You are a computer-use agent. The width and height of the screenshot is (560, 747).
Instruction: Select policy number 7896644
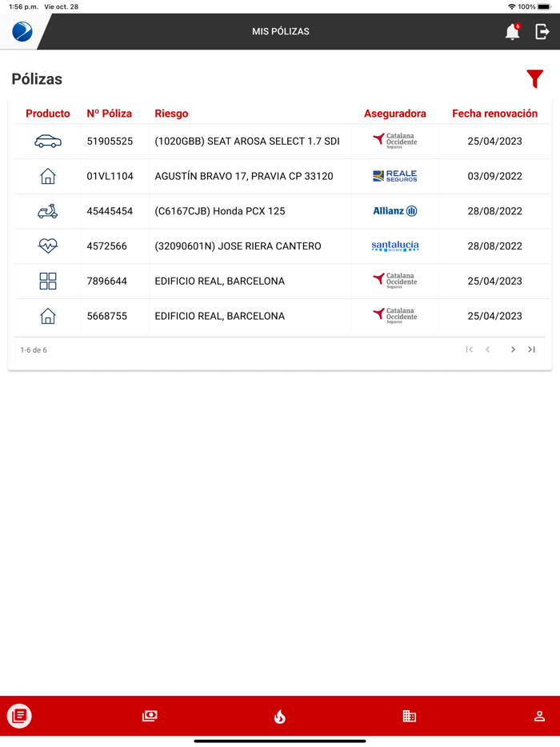click(106, 281)
